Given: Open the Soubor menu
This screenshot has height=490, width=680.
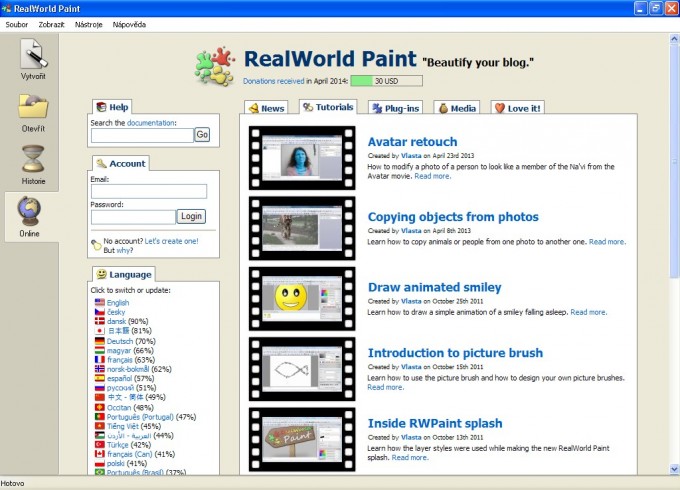Looking at the screenshot, I should [16, 25].
